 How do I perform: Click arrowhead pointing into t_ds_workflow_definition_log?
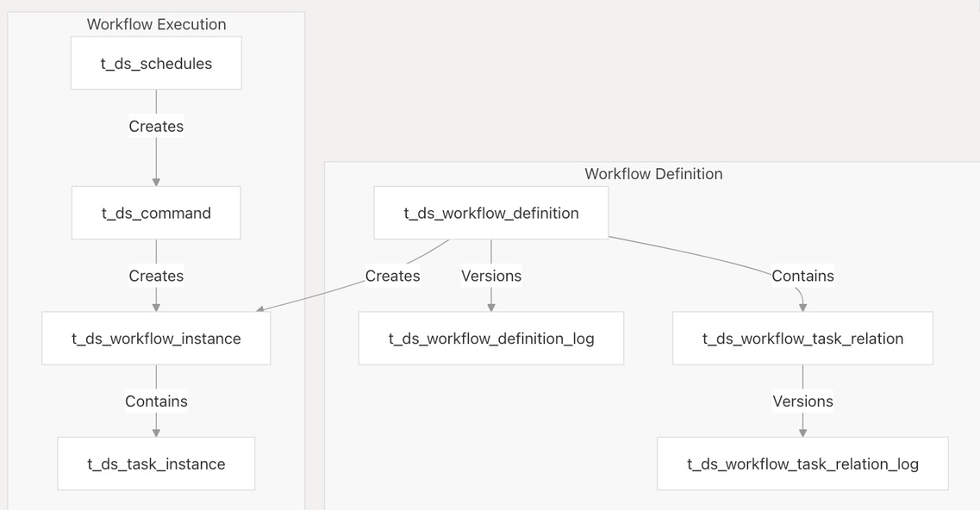(x=491, y=307)
